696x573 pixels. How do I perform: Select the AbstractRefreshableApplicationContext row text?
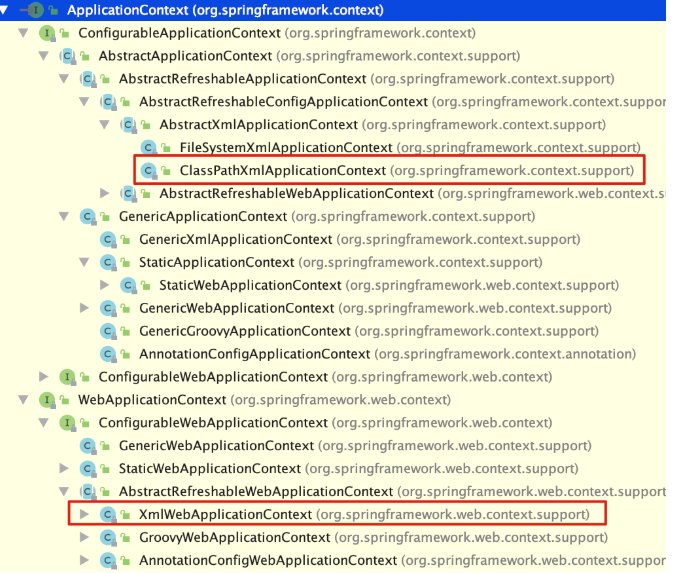[367, 79]
